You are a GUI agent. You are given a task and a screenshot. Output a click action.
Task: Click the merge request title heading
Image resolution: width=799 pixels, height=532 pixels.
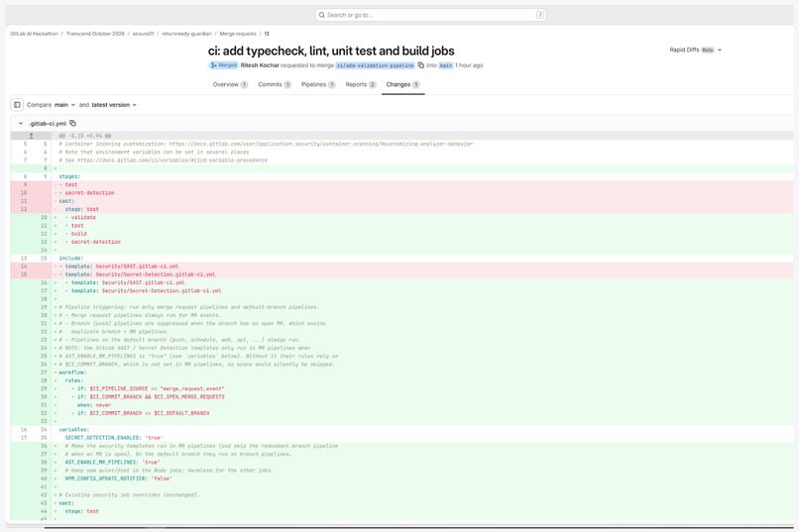pyautogui.click(x=331, y=51)
